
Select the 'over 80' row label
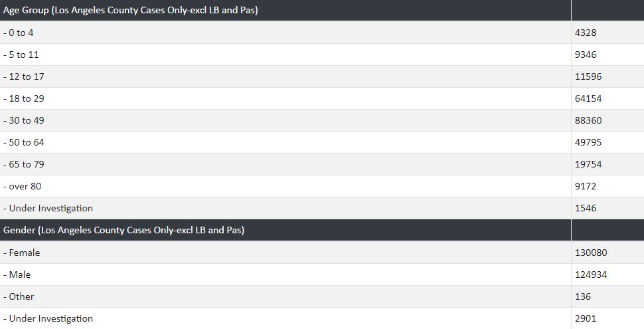22,186
